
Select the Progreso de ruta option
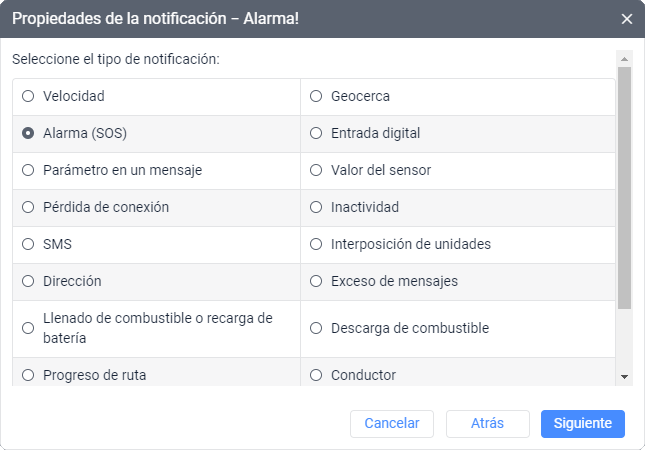(x=28, y=375)
